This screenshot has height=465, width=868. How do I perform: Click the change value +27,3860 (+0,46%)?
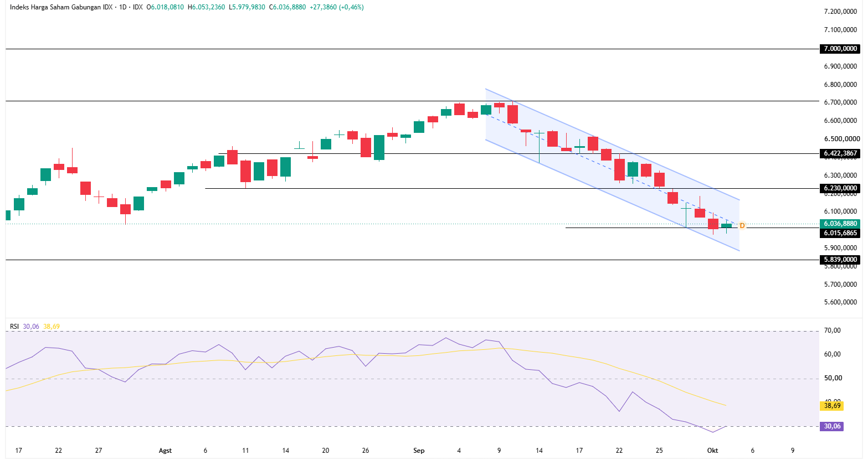pyautogui.click(x=337, y=7)
